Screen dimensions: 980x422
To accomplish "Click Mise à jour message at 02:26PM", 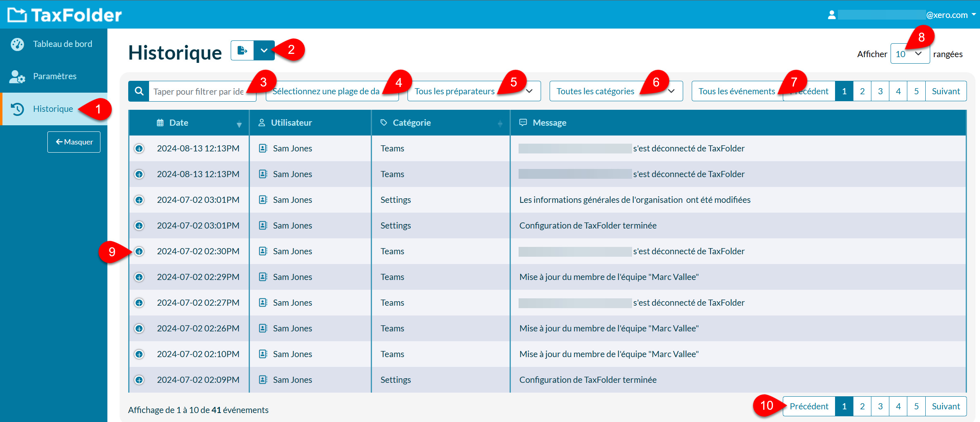I will (609, 329).
